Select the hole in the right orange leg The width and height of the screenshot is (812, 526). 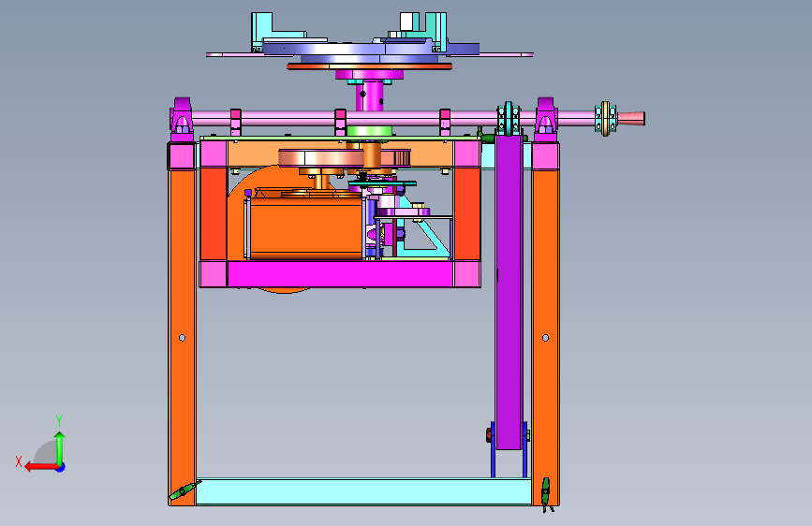click(545, 338)
